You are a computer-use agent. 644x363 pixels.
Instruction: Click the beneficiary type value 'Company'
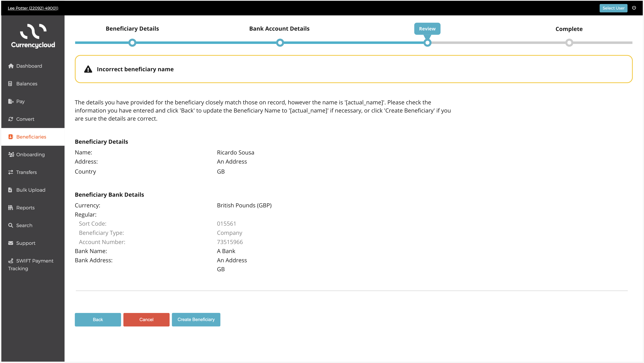tap(229, 233)
